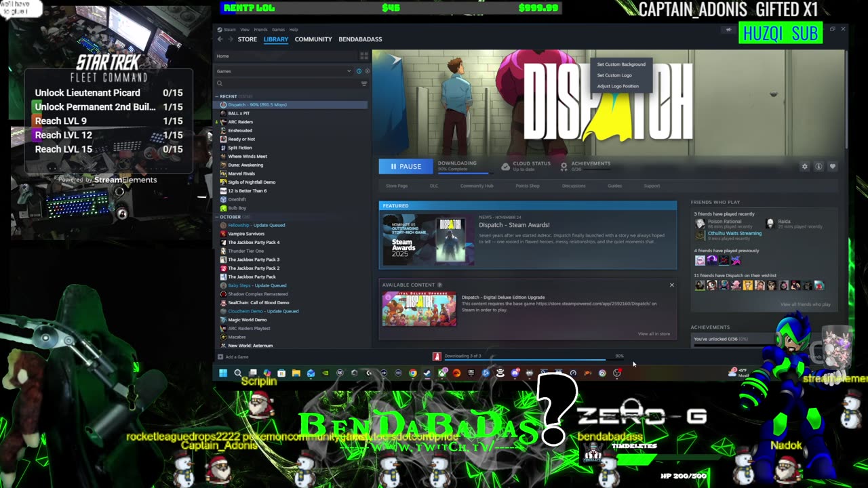
Task: Open the Steam Awards 2025 news thumbnail
Action: pos(428,239)
